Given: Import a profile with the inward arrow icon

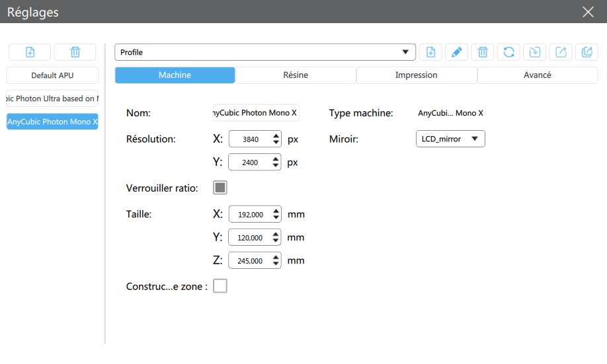Looking at the screenshot, I should point(535,52).
